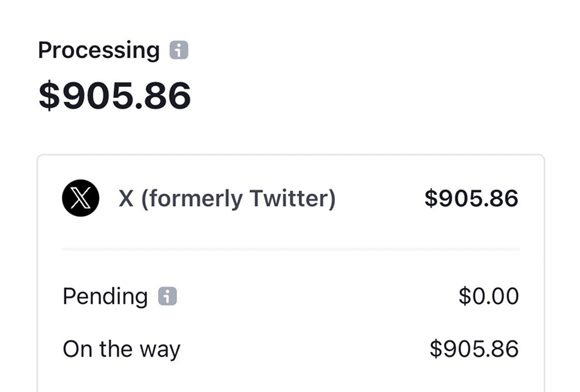Viewport: 580px width, 392px height.
Task: Click the info icon beside Pending
Action: (167, 296)
